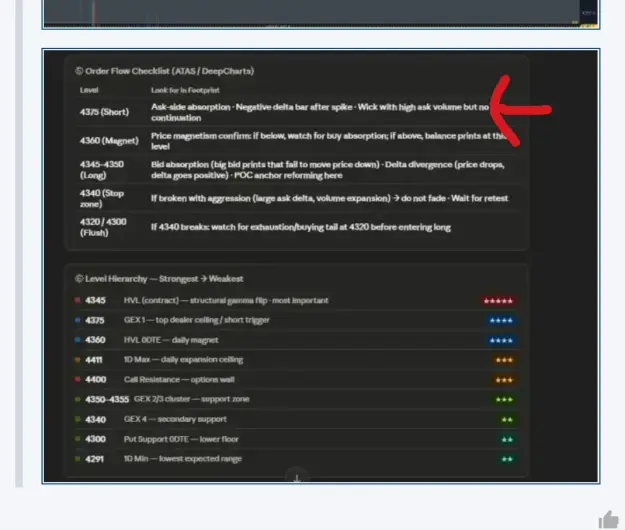This screenshot has width=625, height=530.
Task: Click the 'If broken with aggression' description text
Action: pyautogui.click(x=329, y=198)
